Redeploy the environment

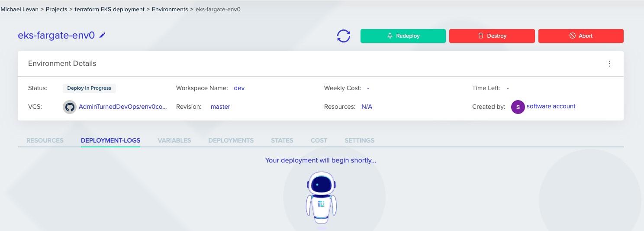(x=403, y=36)
